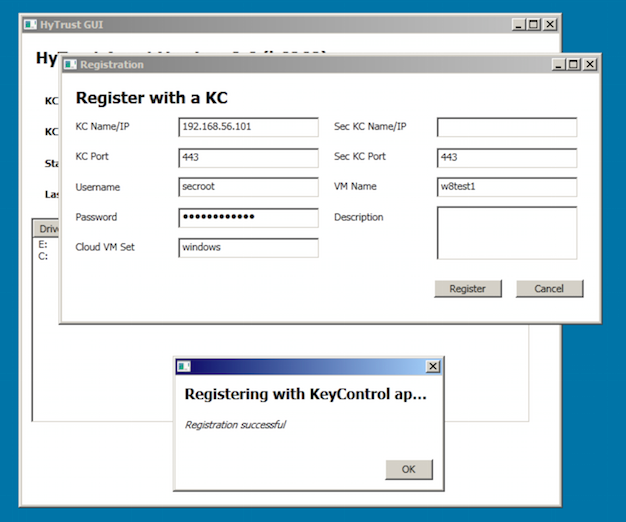The width and height of the screenshot is (626, 522).
Task: Click the Registration window title bar icon
Action: tap(70, 65)
